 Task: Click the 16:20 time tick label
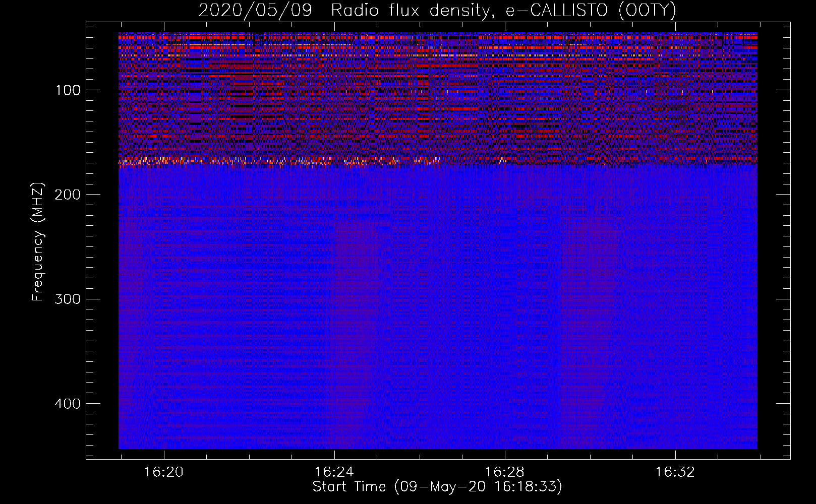(x=164, y=472)
